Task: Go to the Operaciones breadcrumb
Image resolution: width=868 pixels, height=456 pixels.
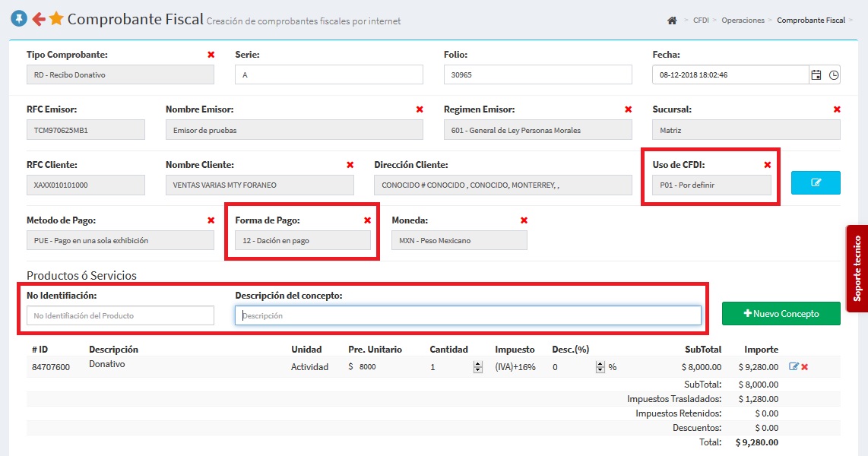Action: 743,21
